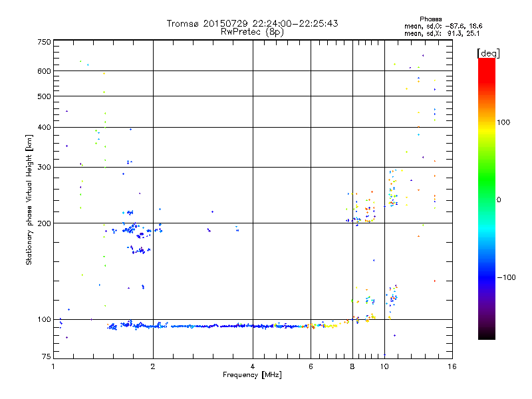Click the plot title 'Tromsø 20150729 22:24:00-22:25:43'
The height and width of the screenshot is (399, 532).
coord(252,23)
